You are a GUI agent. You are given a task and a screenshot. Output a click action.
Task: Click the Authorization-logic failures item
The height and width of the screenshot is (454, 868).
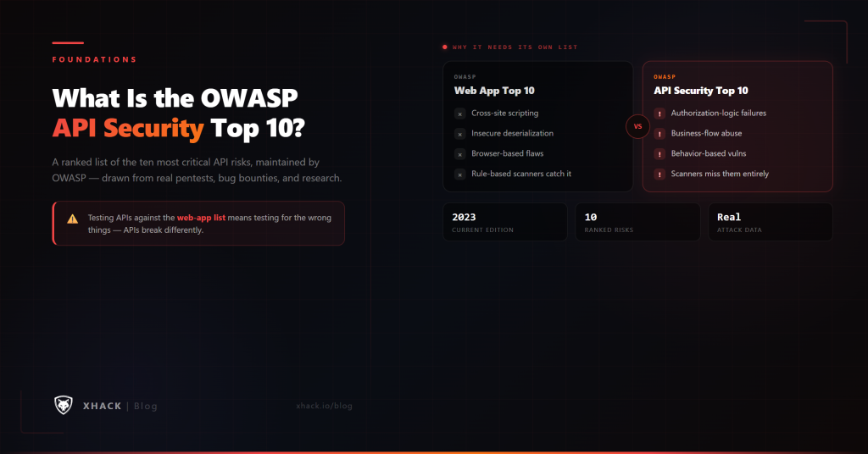719,113
